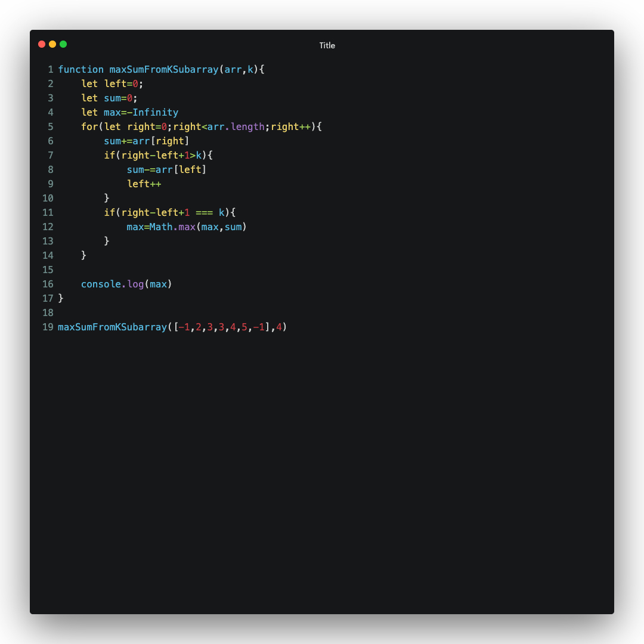644x644 pixels.
Task: Click the window heading 'Title'
Action: click(327, 45)
